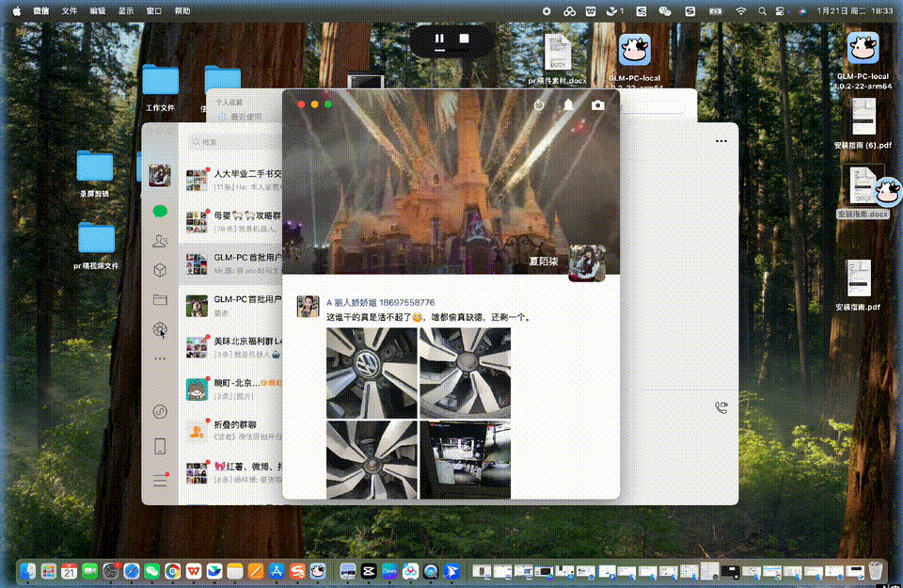Viewport: 903px width, 588px height.
Task: Open Contacts icon in WeChat sidebar
Action: pyautogui.click(x=160, y=241)
